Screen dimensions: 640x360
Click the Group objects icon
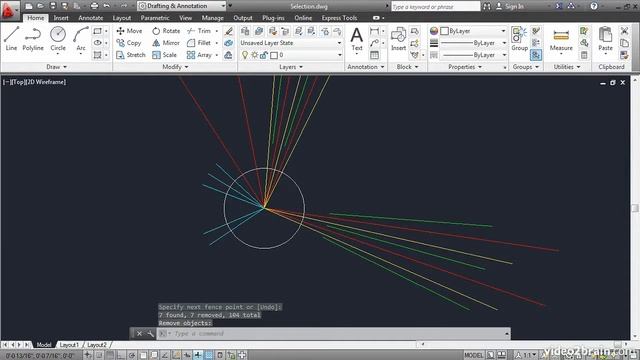519,39
